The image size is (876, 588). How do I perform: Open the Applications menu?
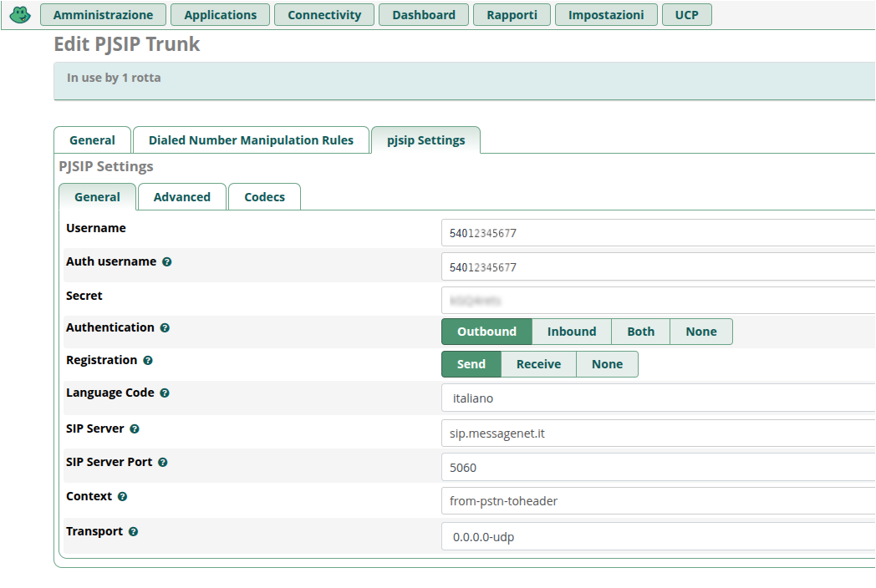pyautogui.click(x=220, y=15)
